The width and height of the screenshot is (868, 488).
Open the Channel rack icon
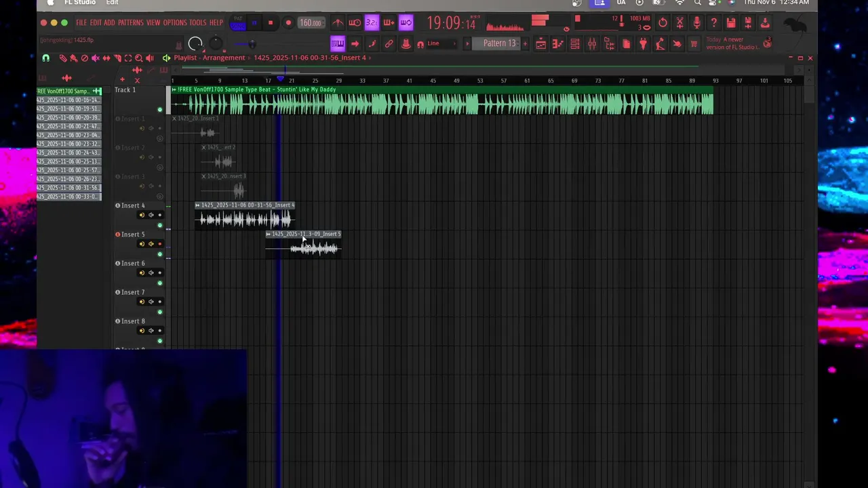[574, 44]
